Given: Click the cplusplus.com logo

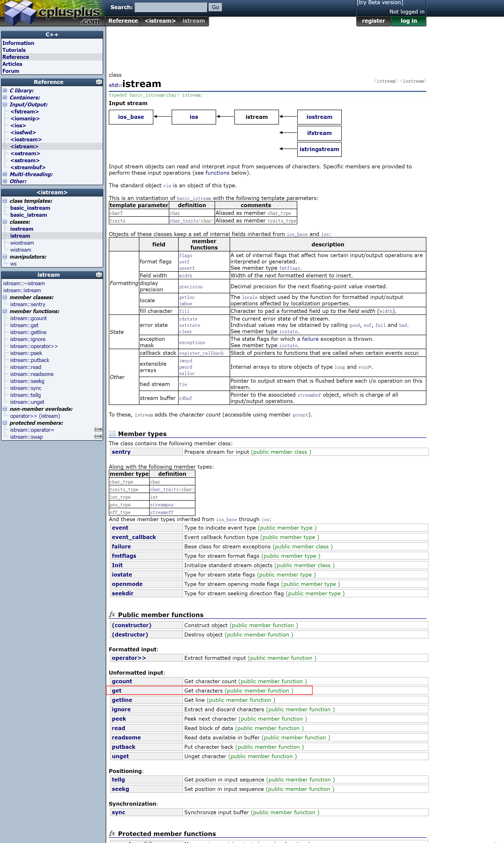Looking at the screenshot, I should 53,13.
